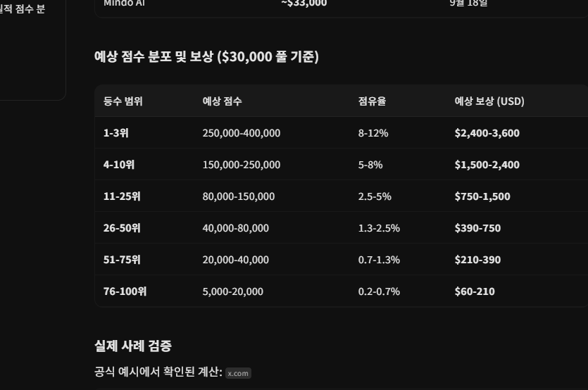The image size is (588, 390).
Task: Select the 예상 보상 (USD) column header
Action: coord(489,101)
